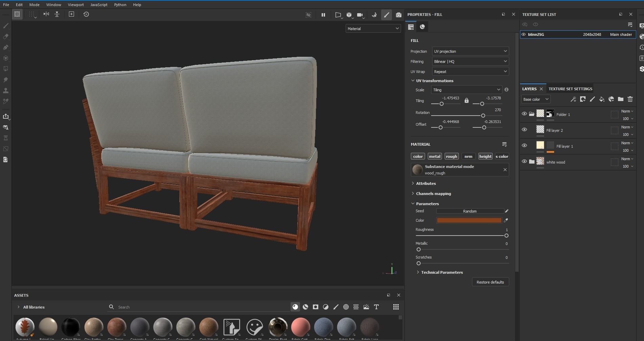Click the orange Color parameter swatch

point(469,220)
